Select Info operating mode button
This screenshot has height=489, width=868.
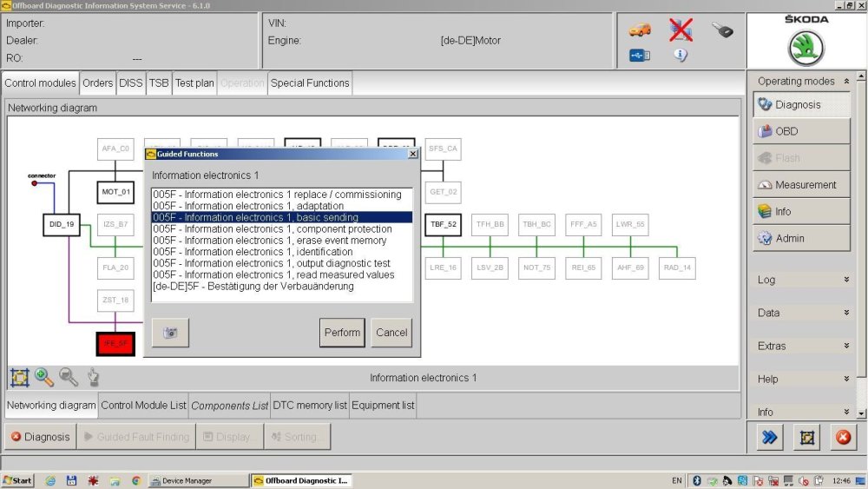[801, 212]
